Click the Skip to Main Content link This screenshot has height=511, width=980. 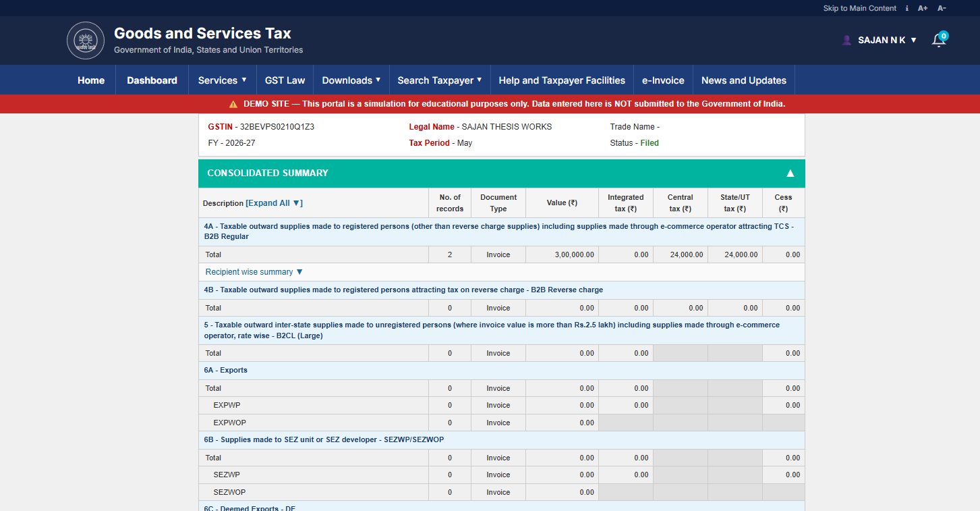pos(859,8)
